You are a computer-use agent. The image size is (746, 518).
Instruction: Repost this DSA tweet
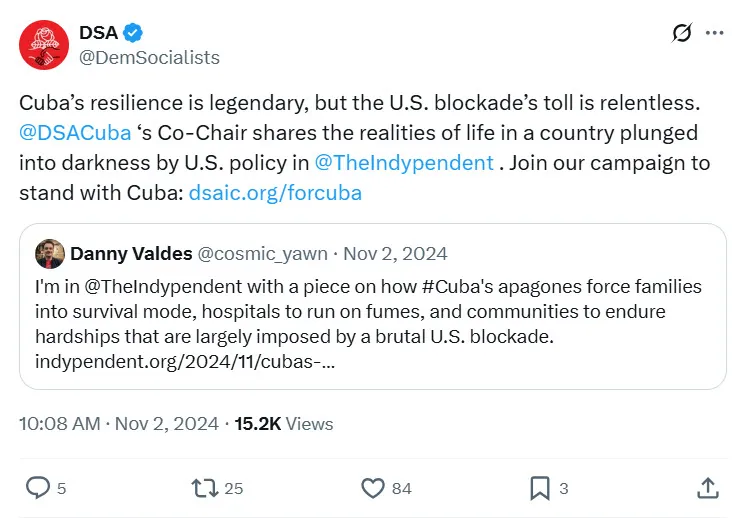coord(205,488)
